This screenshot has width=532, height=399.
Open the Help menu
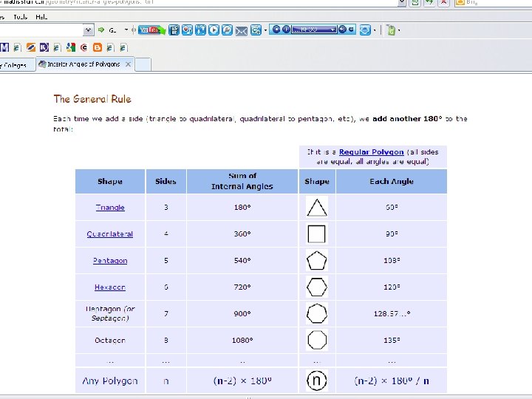tap(41, 16)
